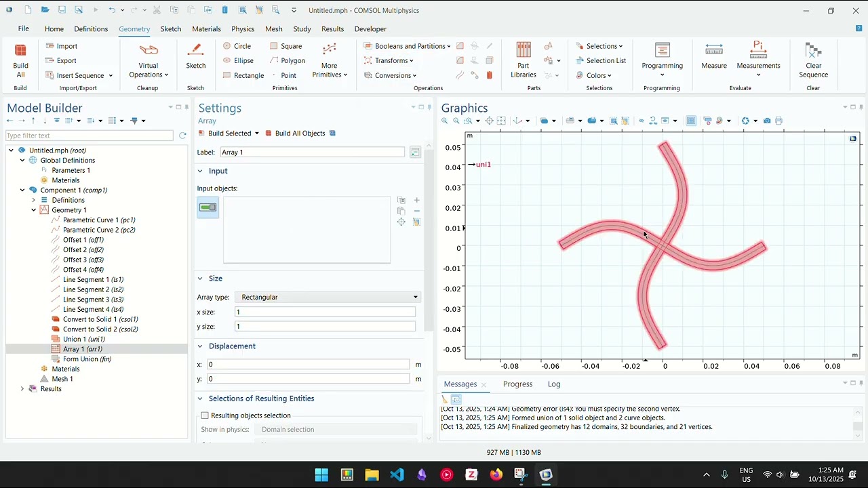Image resolution: width=868 pixels, height=488 pixels.
Task: Click the refresh icon beside filter text box
Action: 182,136
